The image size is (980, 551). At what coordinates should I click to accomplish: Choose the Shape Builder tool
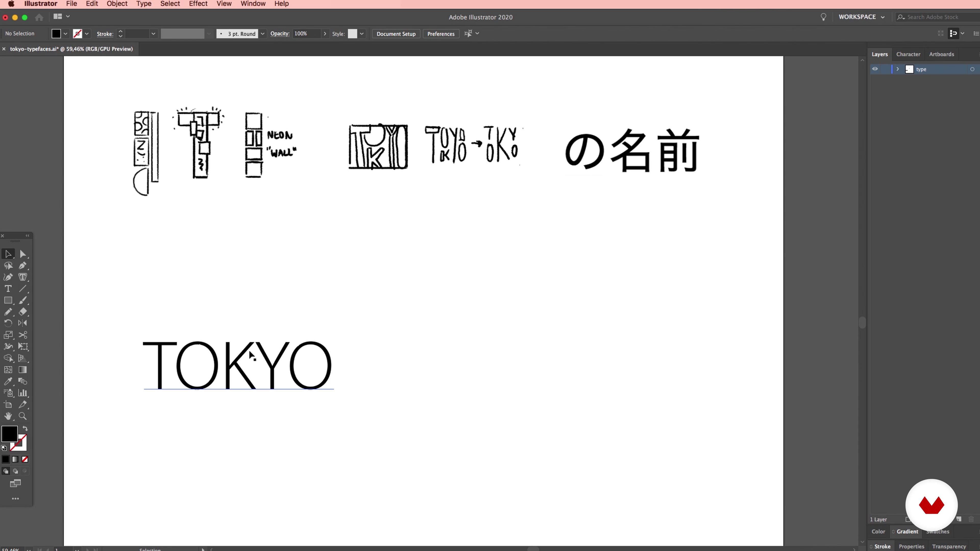point(8,358)
